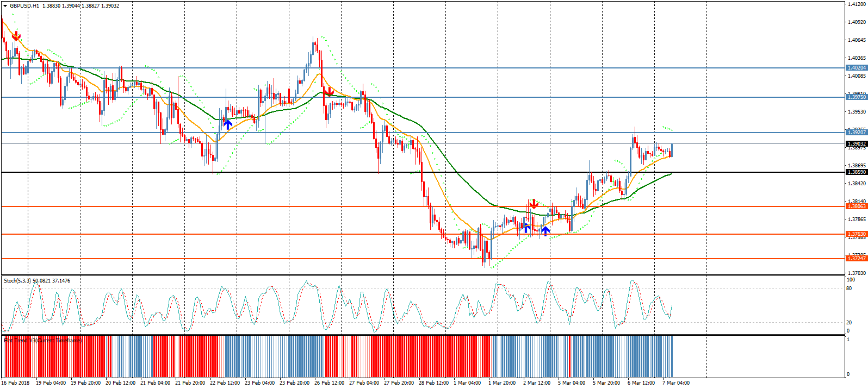
Task: Select the 1.37247 lowest support label
Action: 856,259
